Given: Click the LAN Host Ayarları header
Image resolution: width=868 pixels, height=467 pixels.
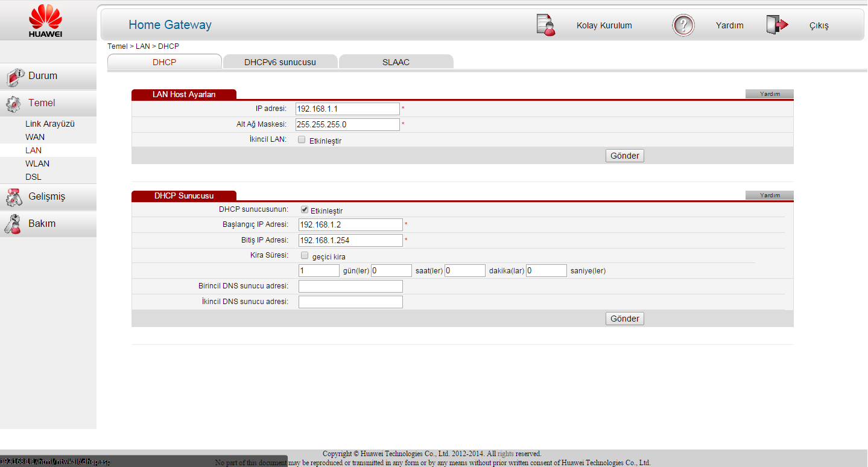Looking at the screenshot, I should tap(184, 94).
